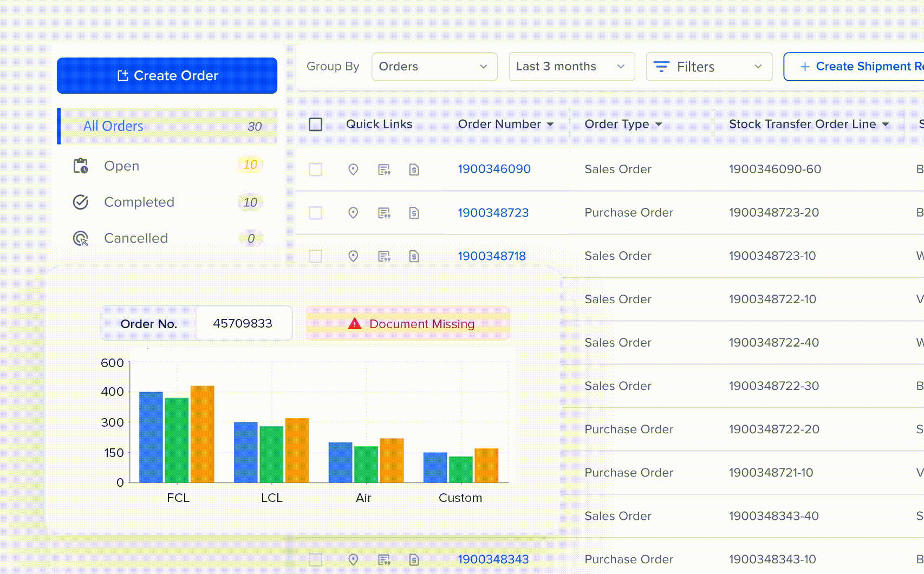Open the Last 3 months date range dropdown
The width and height of the screenshot is (924, 574).
[571, 67]
